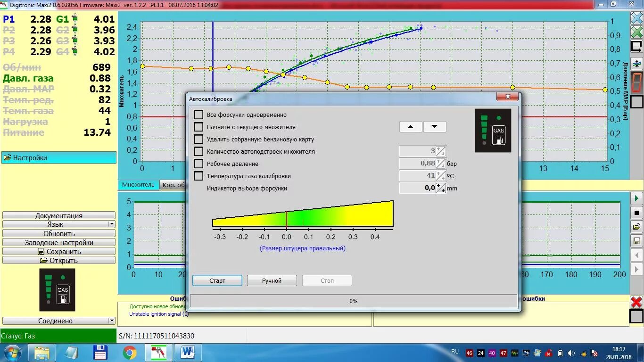Check 'Начните с текущего множителя' option

pos(198,127)
